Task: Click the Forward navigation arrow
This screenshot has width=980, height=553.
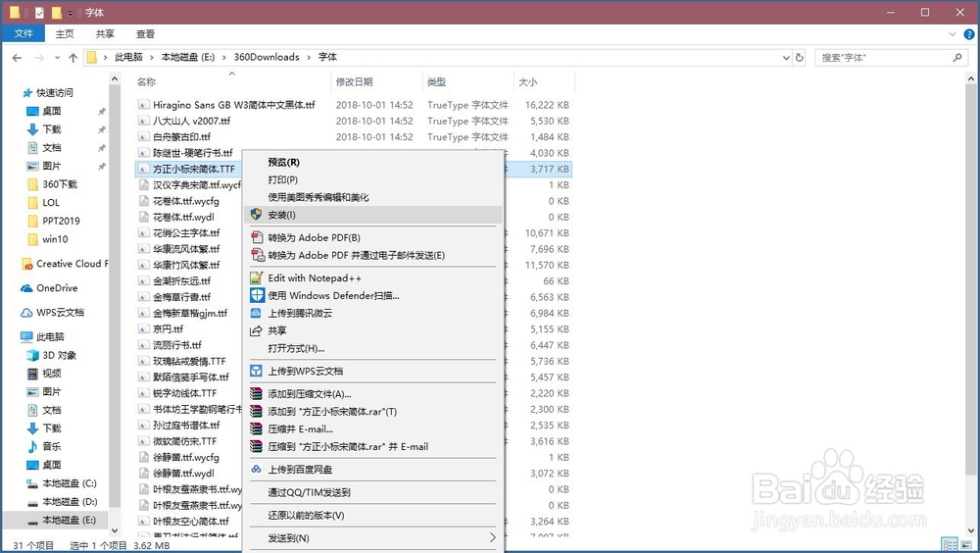Action: coord(39,58)
